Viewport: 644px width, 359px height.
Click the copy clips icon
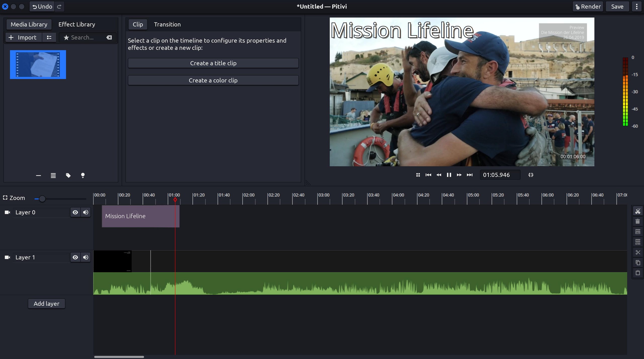pyautogui.click(x=637, y=263)
